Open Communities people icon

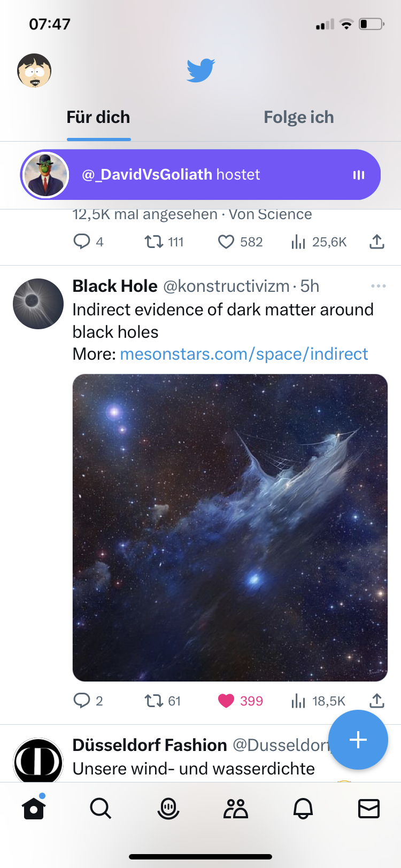[x=235, y=809]
